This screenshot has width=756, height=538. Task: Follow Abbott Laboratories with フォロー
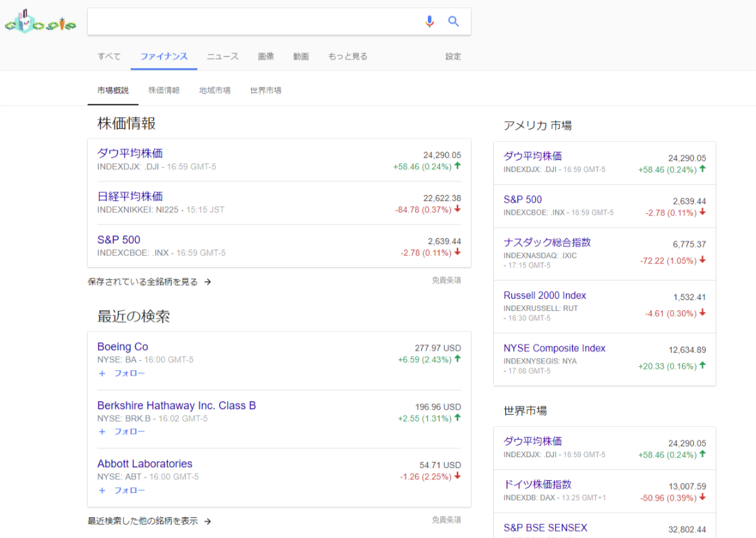(x=129, y=491)
